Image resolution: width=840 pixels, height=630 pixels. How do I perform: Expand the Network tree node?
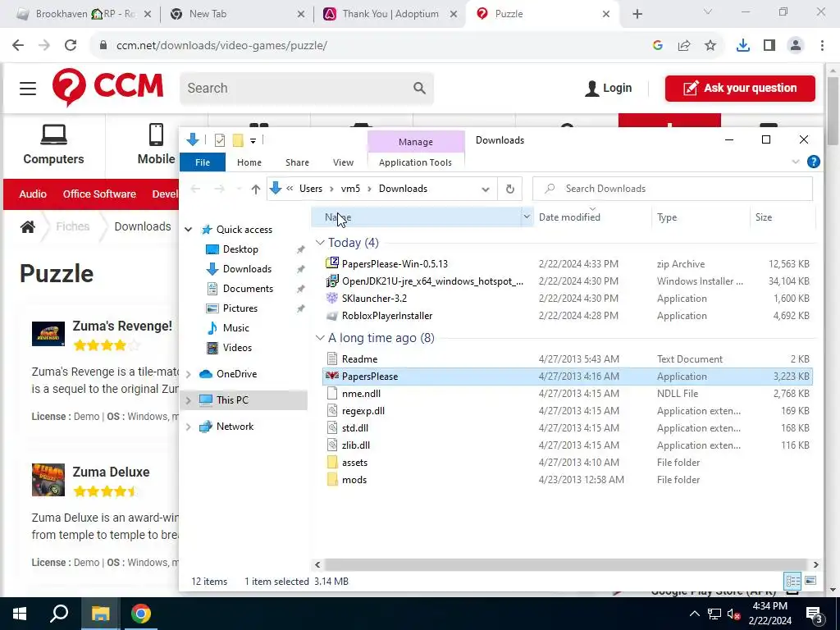[188, 427]
